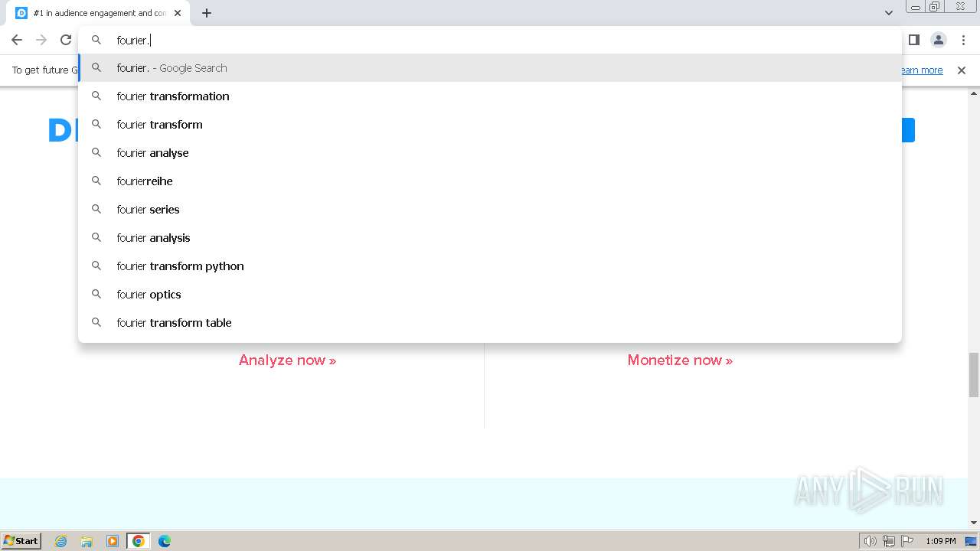The height and width of the screenshot is (551, 980).
Task: Dismiss the info bar with X
Action: point(962,70)
